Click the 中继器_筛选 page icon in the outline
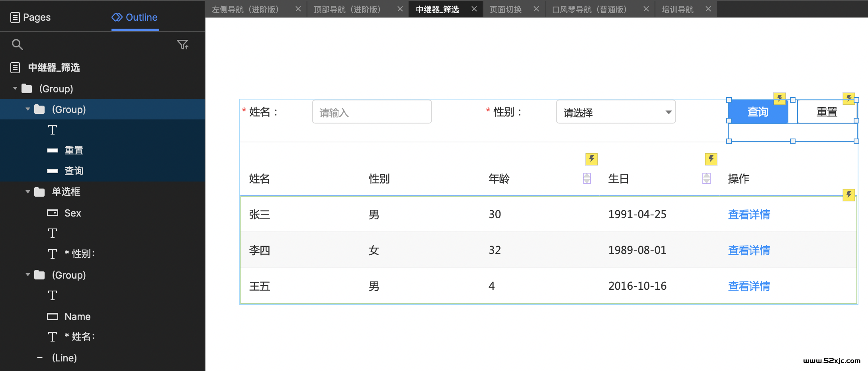 tap(15, 68)
